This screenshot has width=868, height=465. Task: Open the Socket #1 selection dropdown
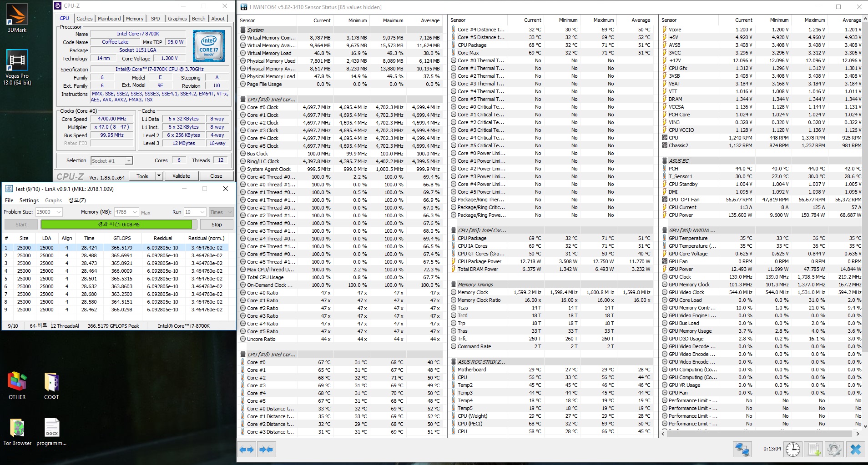click(111, 160)
